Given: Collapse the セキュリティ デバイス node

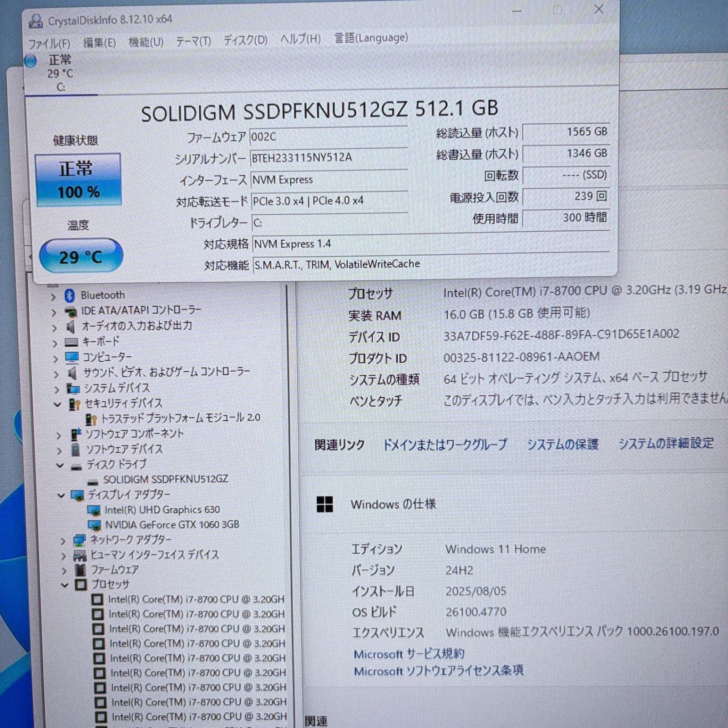Looking at the screenshot, I should (57, 404).
